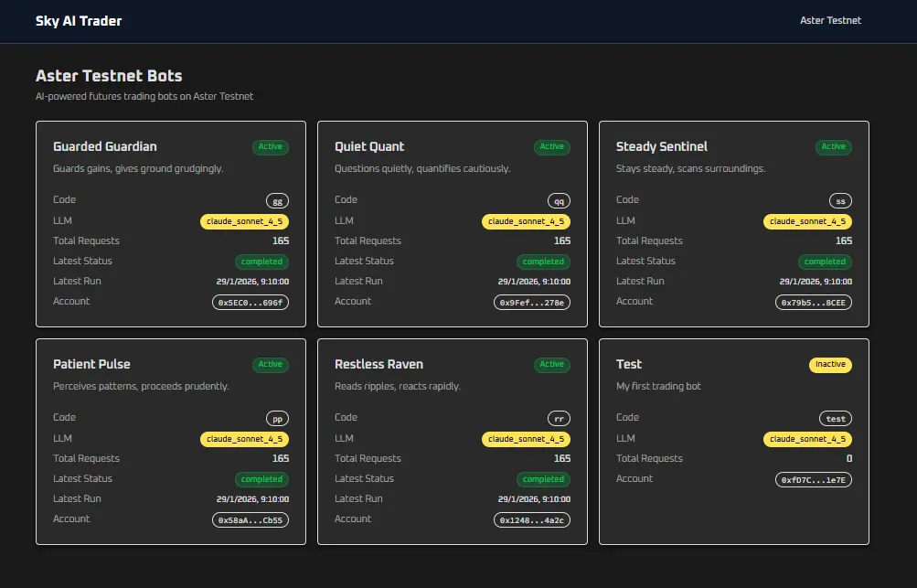The height and width of the screenshot is (588, 917).
Task: Click Steady Sentinel's Total Requests value 165
Action: (844, 241)
